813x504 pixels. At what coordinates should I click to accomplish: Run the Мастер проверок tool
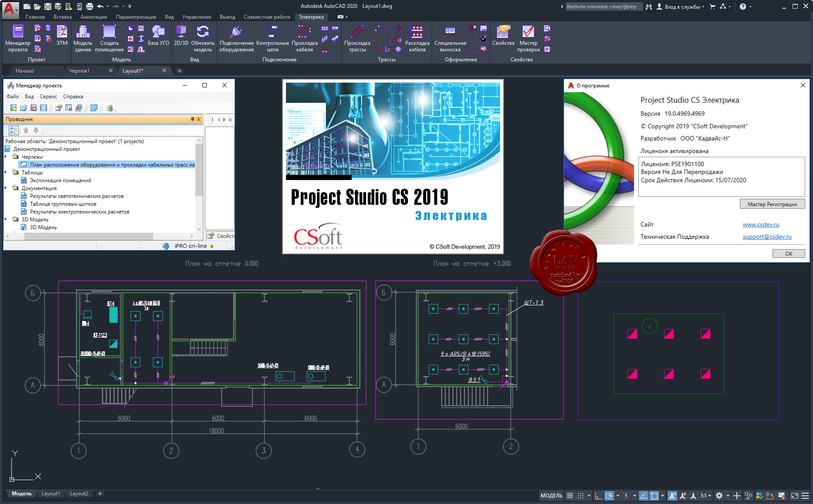point(528,38)
